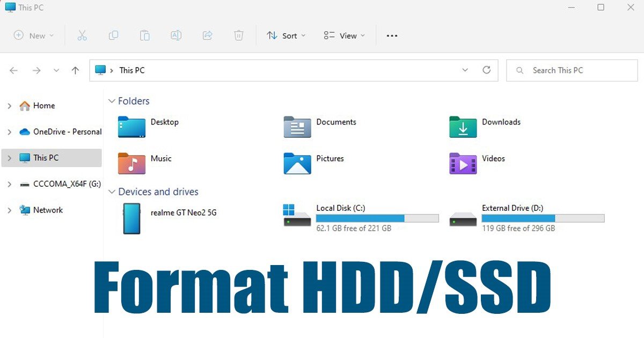Click the Paste clipboard icon
The image size is (644, 338).
[144, 35]
